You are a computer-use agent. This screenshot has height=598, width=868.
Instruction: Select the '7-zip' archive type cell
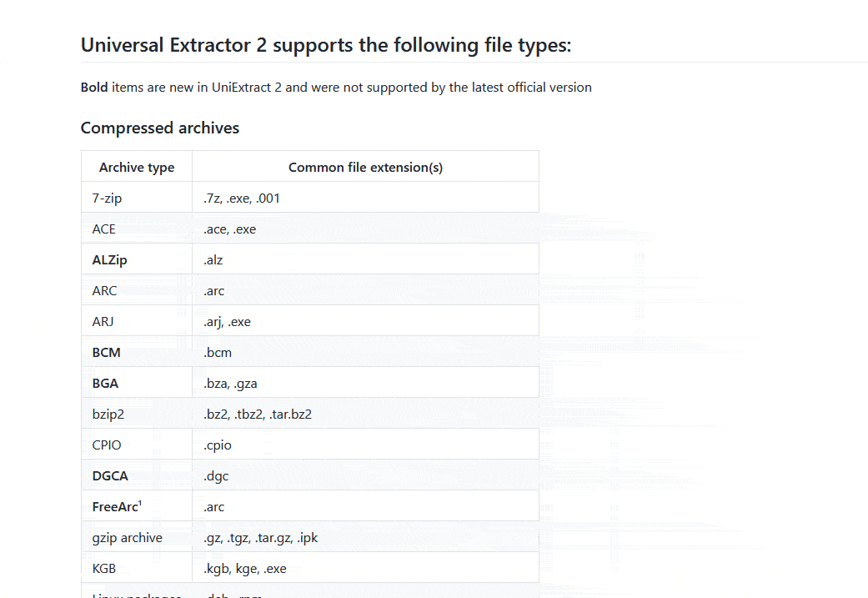[x=137, y=198]
